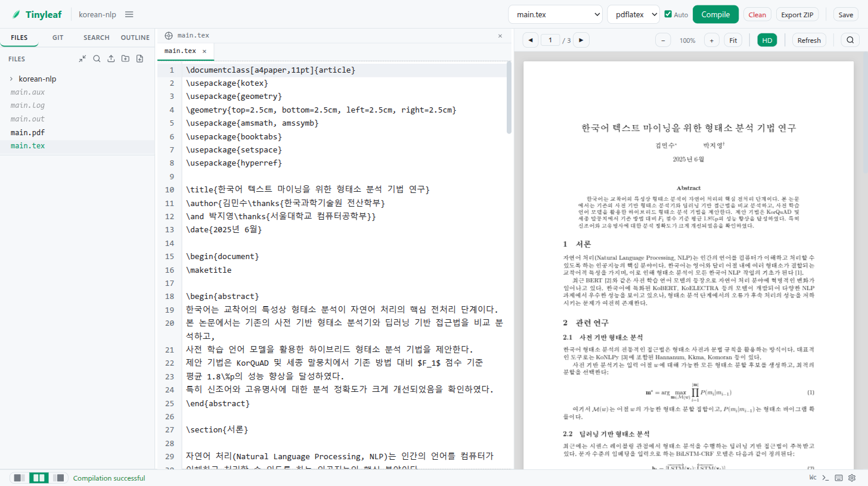This screenshot has height=486, width=868.
Task: Open the main.tex file selector dropdown
Action: 556,14
